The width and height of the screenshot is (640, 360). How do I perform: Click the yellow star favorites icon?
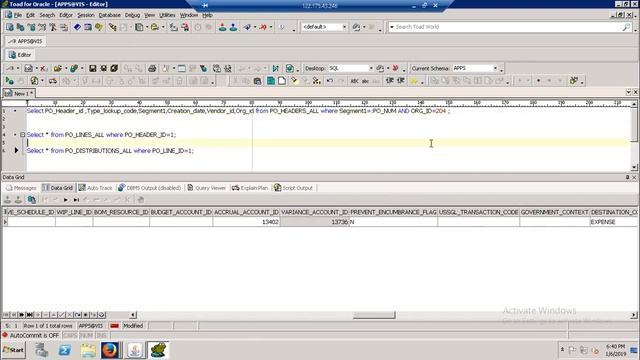414,81
